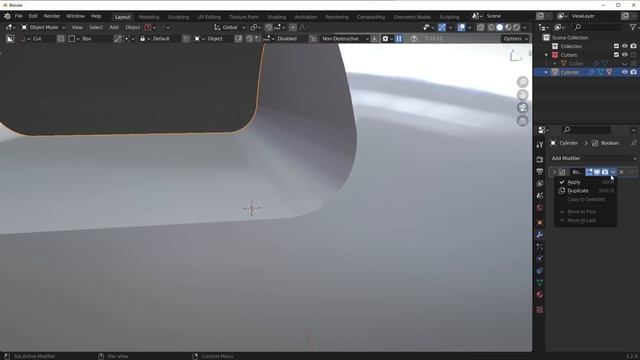The width and height of the screenshot is (640, 360).
Task: Toggle the show overlays button
Action: (461, 27)
